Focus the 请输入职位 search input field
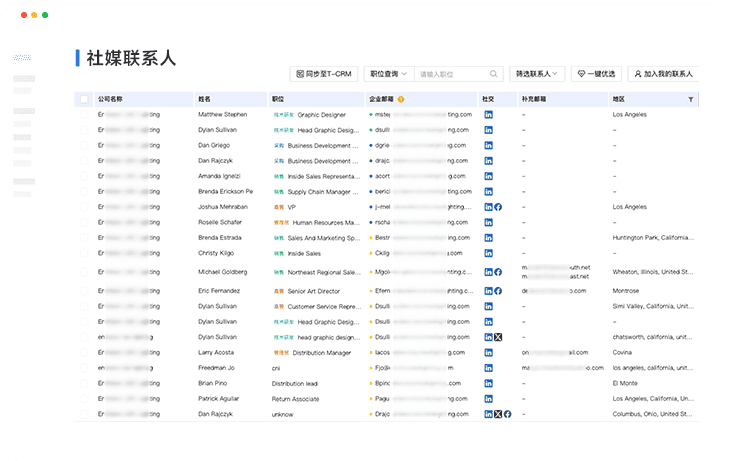This screenshot has width=731, height=461. coord(450,74)
